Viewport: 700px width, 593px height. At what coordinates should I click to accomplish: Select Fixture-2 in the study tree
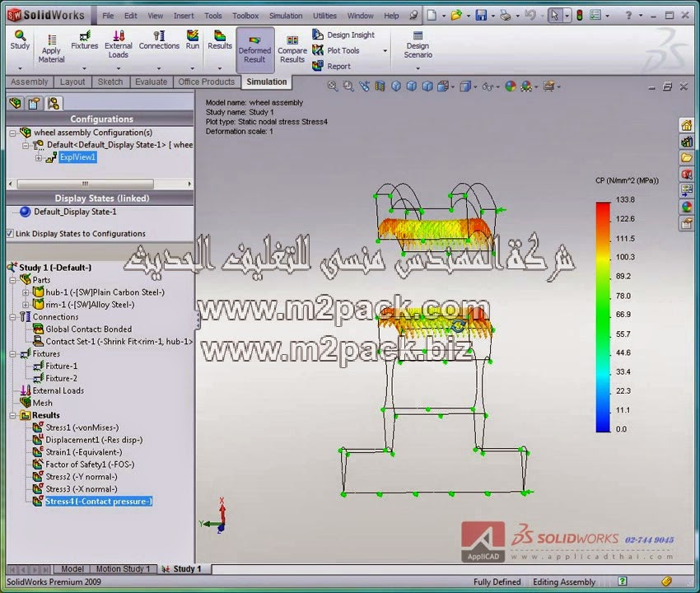(61, 378)
